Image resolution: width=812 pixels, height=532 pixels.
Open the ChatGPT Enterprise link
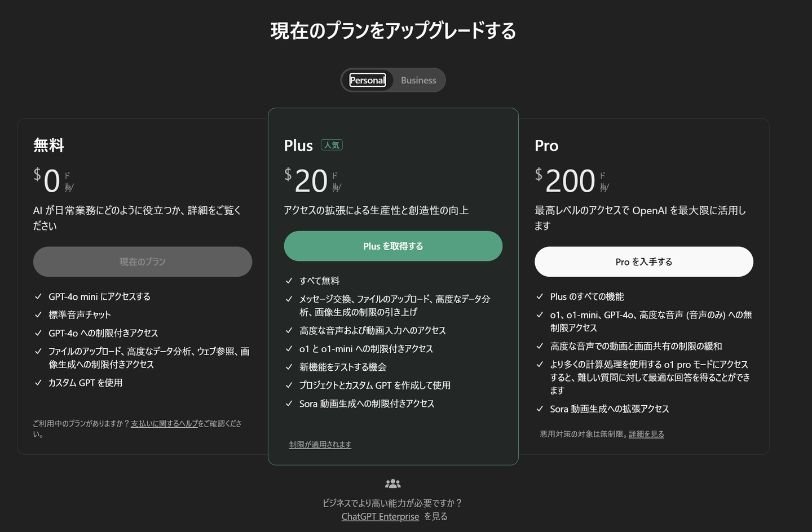380,516
